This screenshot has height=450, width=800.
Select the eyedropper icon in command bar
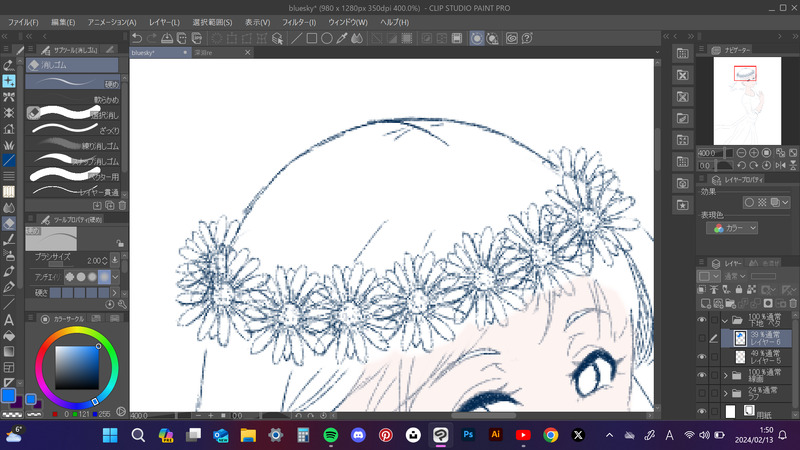(x=342, y=38)
